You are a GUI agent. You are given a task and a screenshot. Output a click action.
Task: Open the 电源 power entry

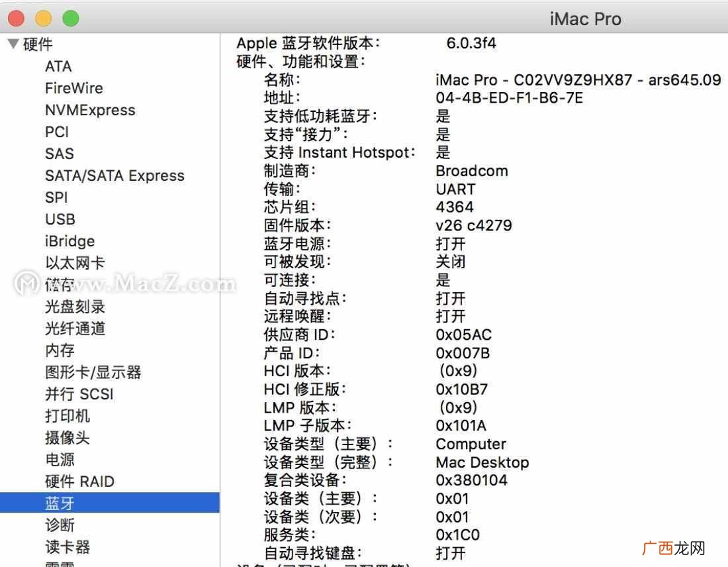[x=60, y=460]
